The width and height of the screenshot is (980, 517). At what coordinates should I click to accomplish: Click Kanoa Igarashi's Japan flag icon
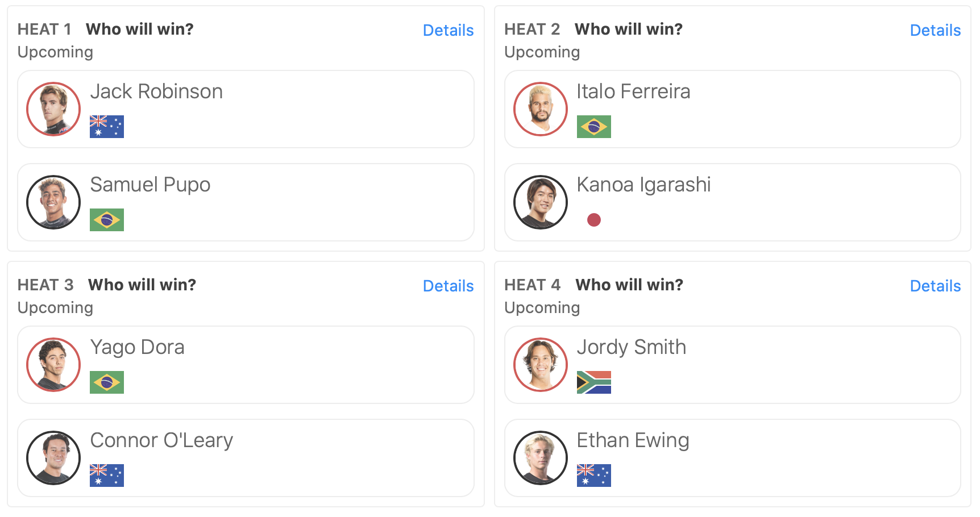[593, 220]
